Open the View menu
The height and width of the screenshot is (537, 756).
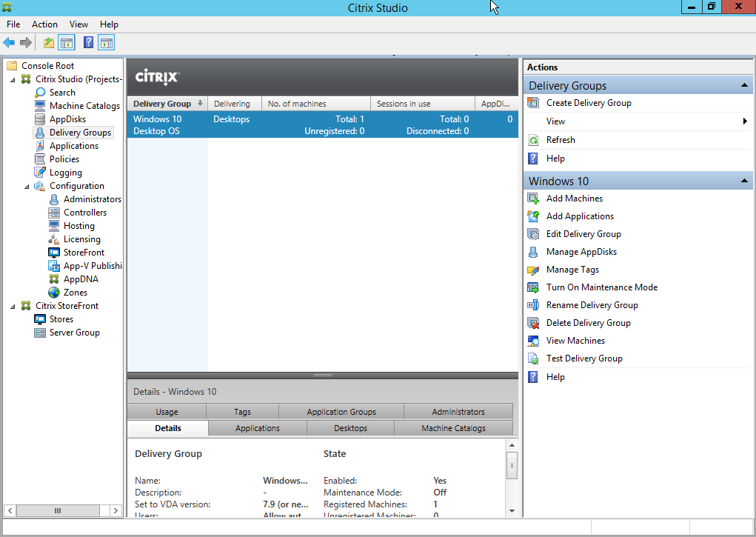tap(78, 24)
